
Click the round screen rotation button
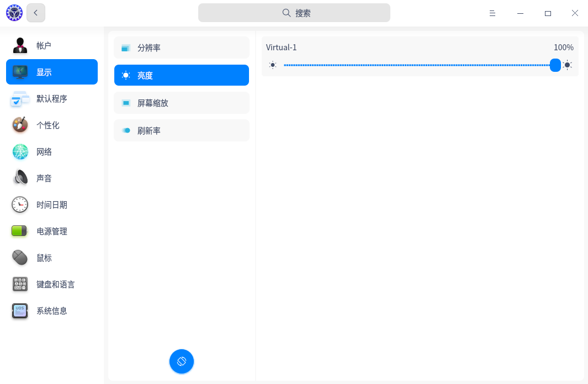182,361
